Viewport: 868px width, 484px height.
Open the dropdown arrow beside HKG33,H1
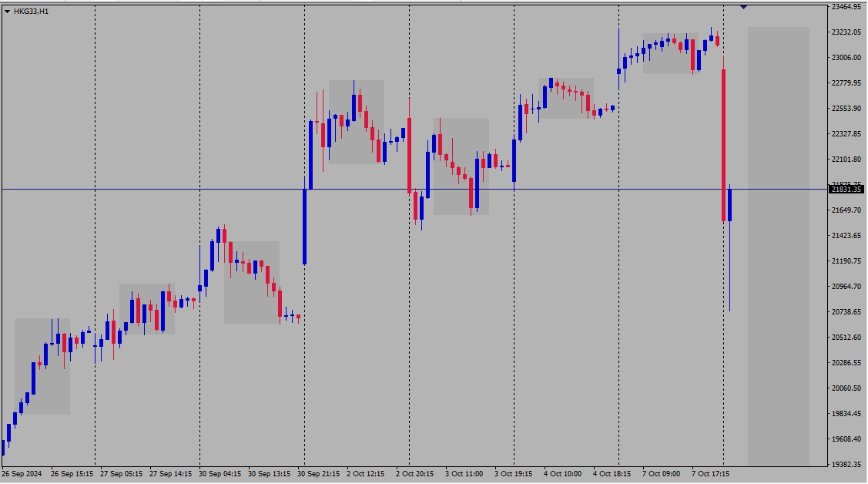[7, 11]
